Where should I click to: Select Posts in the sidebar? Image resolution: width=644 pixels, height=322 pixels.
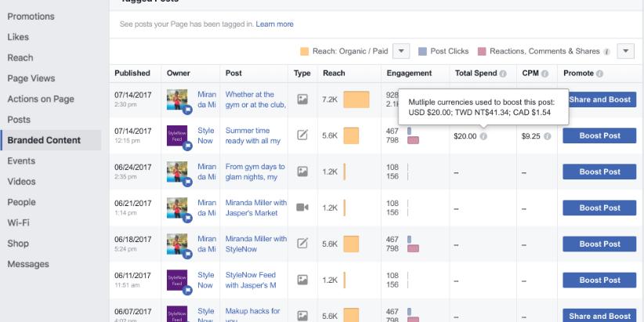[19, 120]
